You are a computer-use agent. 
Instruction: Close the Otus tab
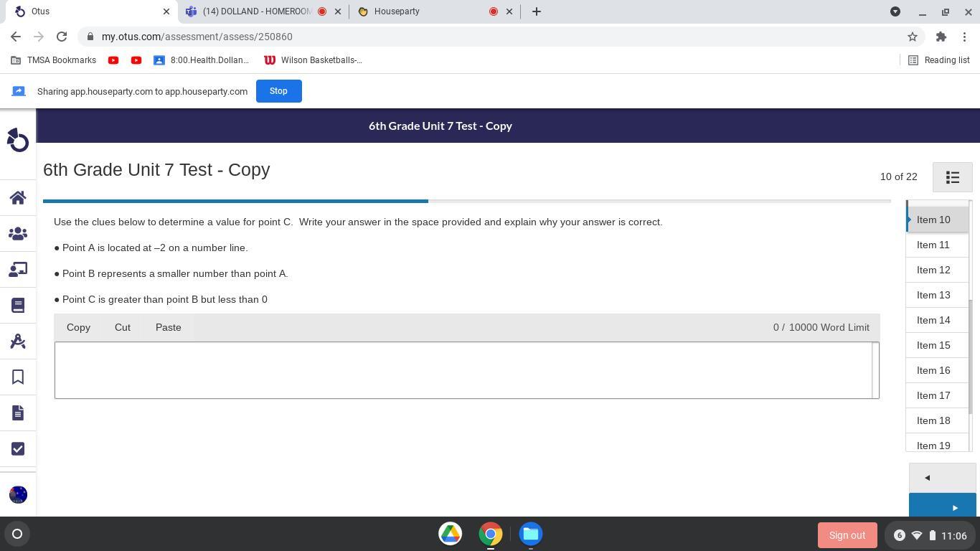click(x=166, y=11)
